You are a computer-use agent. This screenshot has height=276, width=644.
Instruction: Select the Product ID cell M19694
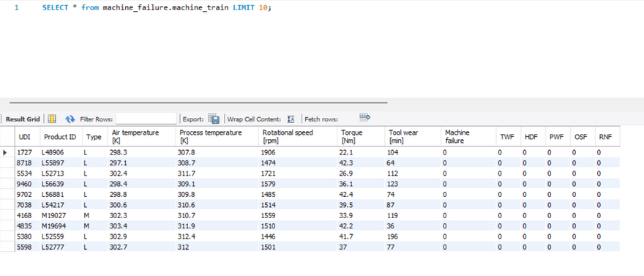61,226
